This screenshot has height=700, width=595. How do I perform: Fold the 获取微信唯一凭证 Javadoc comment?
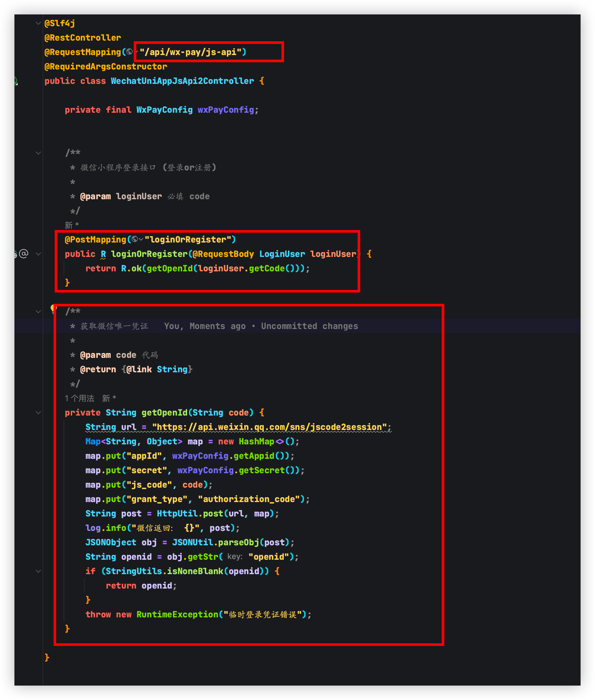38,311
